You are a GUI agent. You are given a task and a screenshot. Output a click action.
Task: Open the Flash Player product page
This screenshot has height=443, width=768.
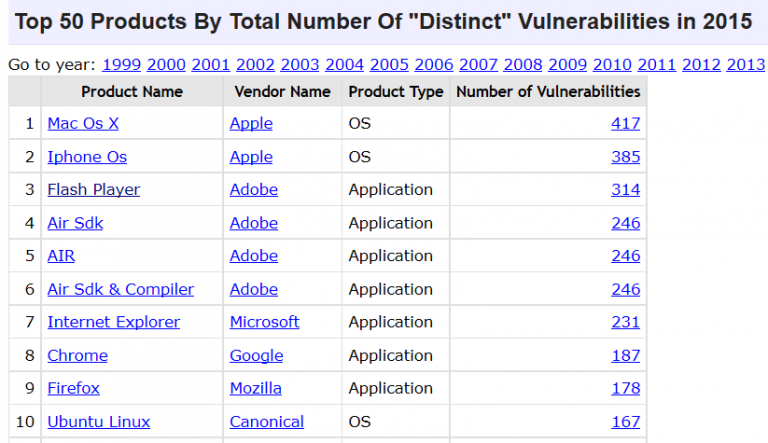[x=93, y=190]
